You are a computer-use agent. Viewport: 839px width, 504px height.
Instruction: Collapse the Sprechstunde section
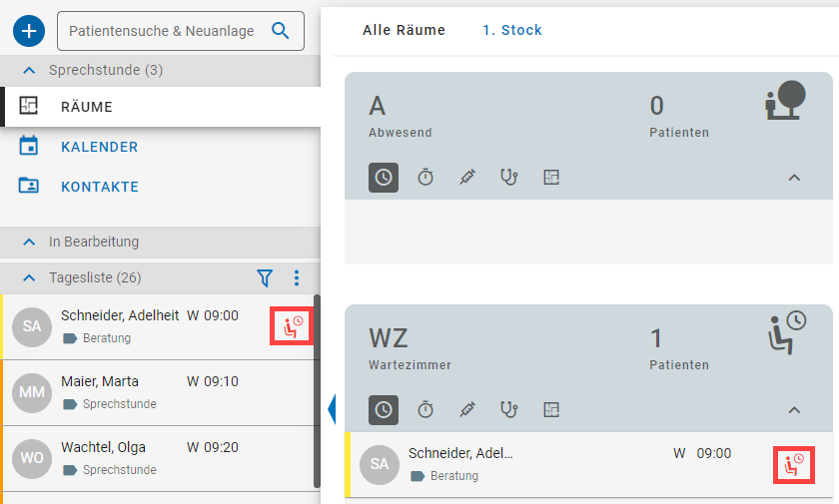click(29, 71)
